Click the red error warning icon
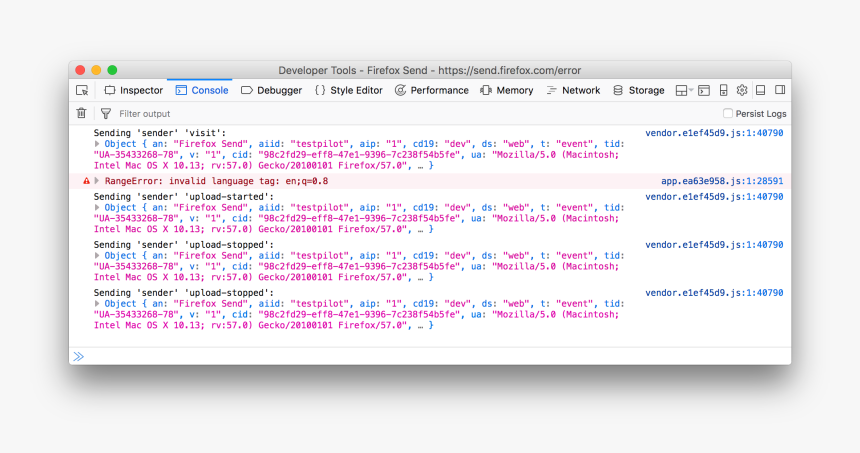 [86, 181]
